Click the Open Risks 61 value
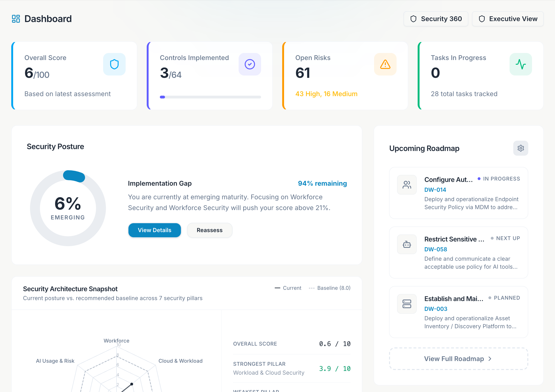Screen dimensions: 555x392 pyautogui.click(x=303, y=73)
